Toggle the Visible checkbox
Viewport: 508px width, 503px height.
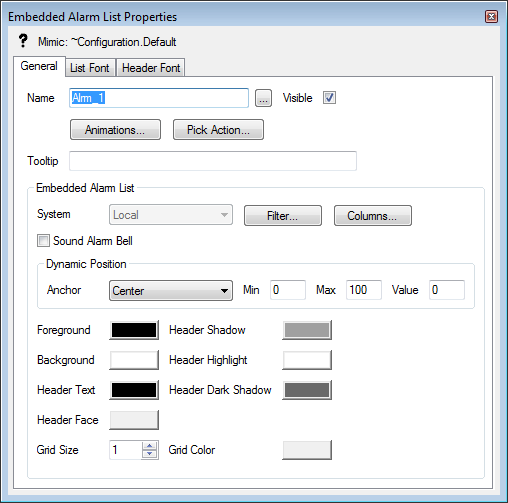[329, 98]
